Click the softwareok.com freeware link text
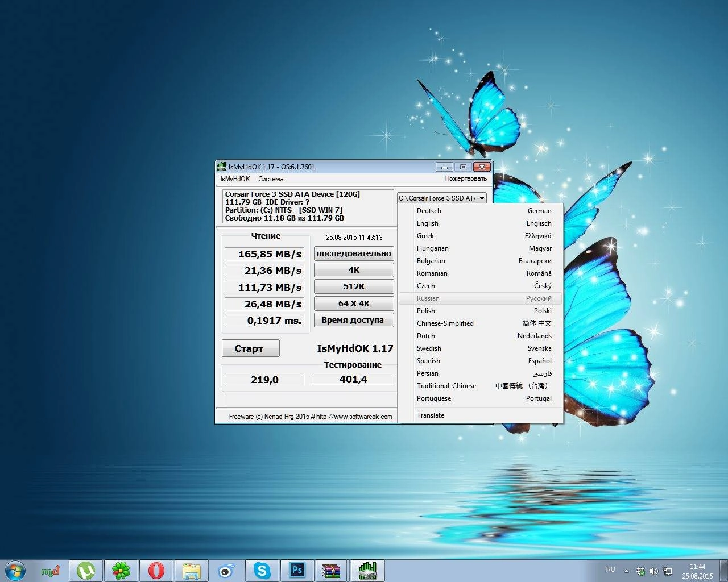Image resolution: width=728 pixels, height=582 pixels. click(x=310, y=417)
